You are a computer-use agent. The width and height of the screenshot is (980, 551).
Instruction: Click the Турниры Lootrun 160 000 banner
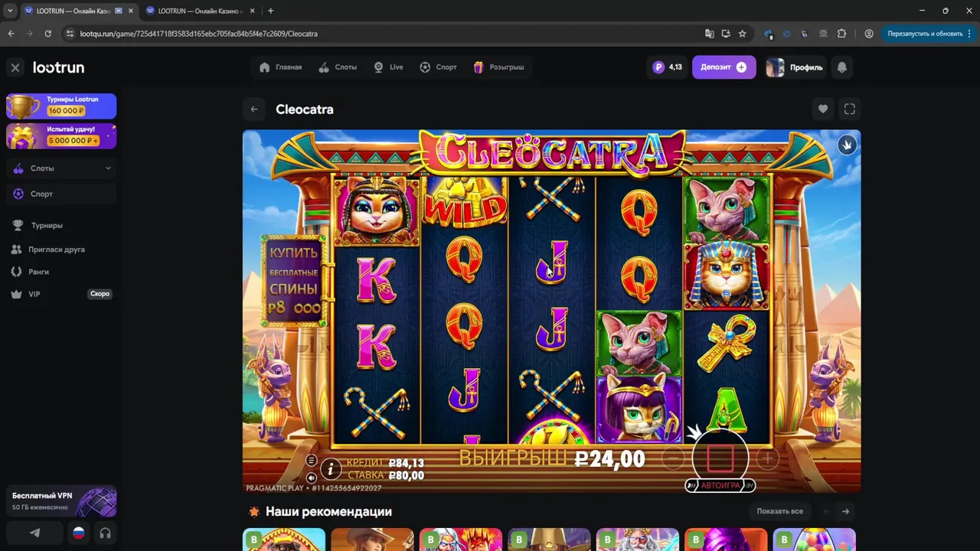pyautogui.click(x=61, y=106)
